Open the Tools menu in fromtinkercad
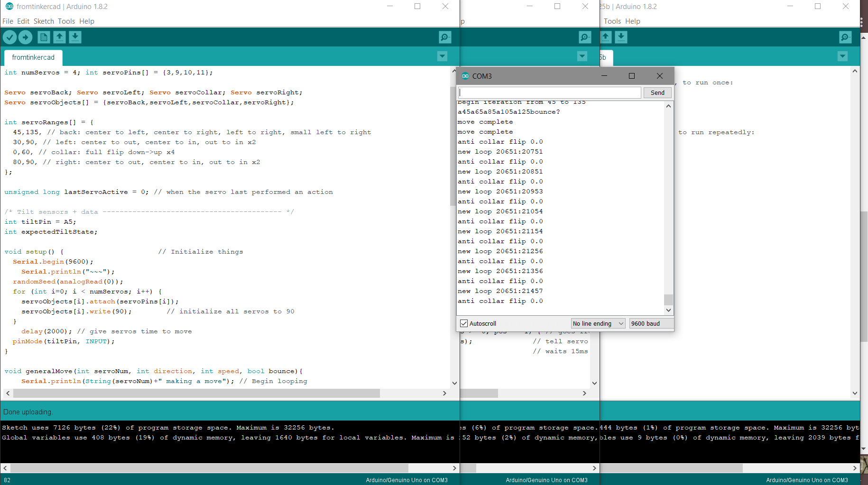 pyautogui.click(x=66, y=21)
